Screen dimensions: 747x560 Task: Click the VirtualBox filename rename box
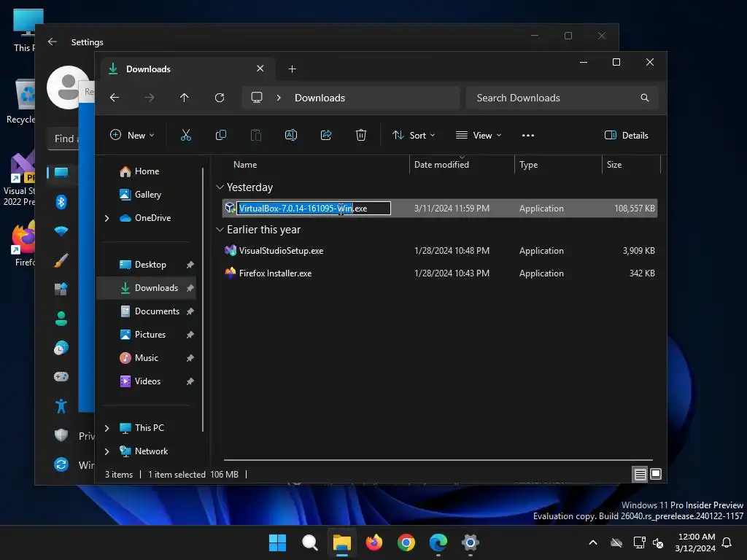314,209
